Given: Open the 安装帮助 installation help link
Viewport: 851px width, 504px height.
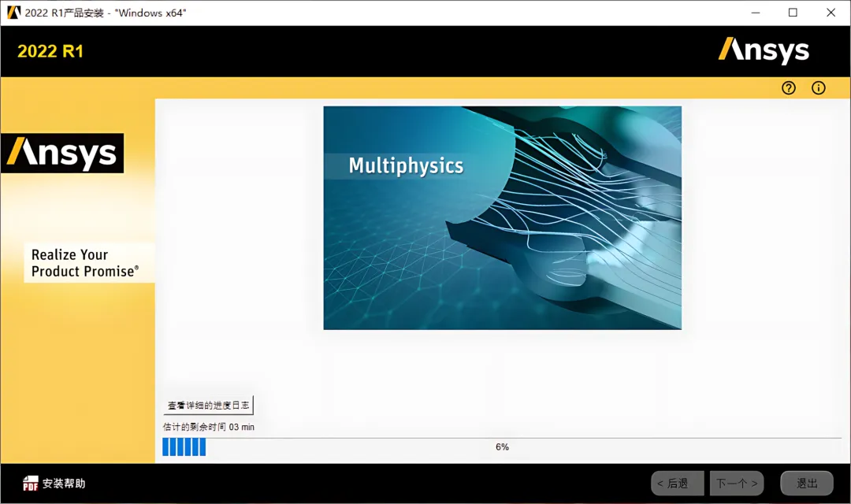Looking at the screenshot, I should [64, 484].
